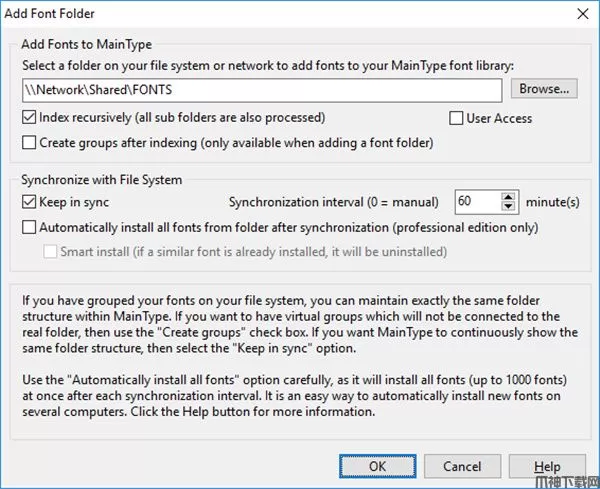
Task: Uncheck the Keep in sync checkbox
Action: tap(29, 202)
